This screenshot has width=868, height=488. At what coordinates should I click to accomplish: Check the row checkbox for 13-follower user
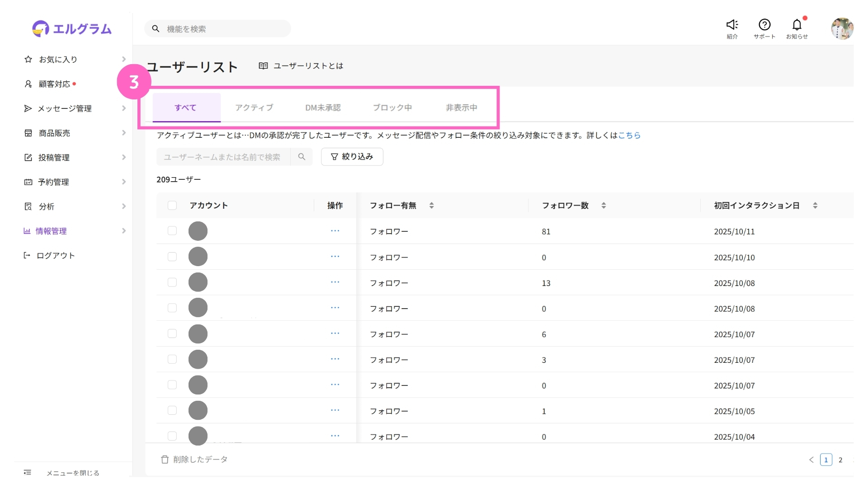(x=172, y=282)
